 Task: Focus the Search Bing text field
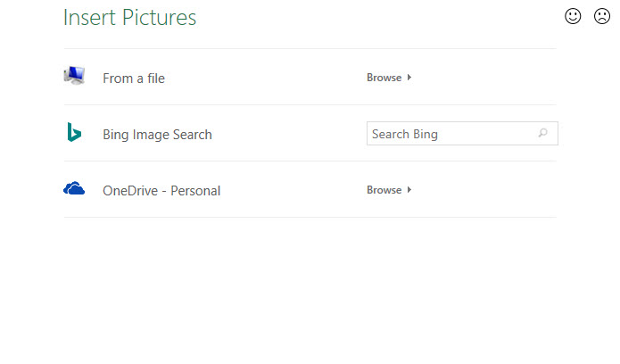(452, 134)
